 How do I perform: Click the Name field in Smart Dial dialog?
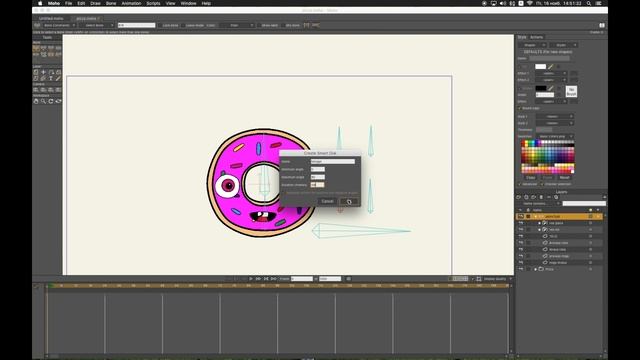(x=333, y=162)
